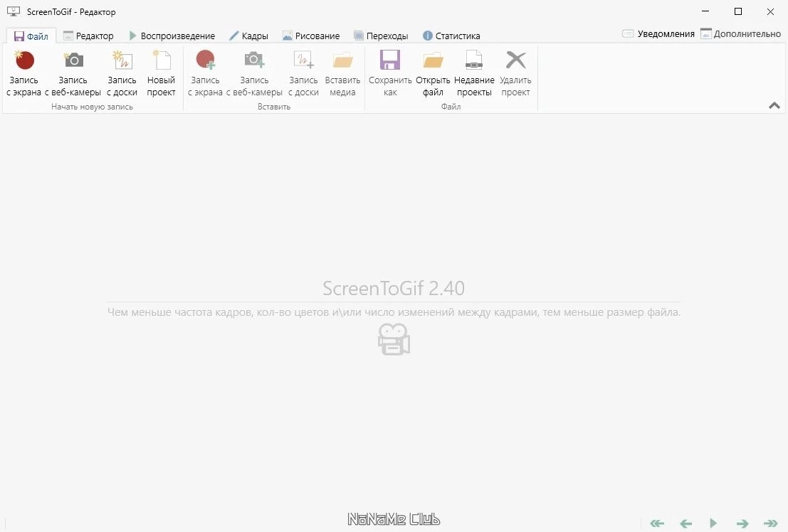Viewport: 788px width, 532px height.
Task: Jump to first frame
Action: [657, 523]
